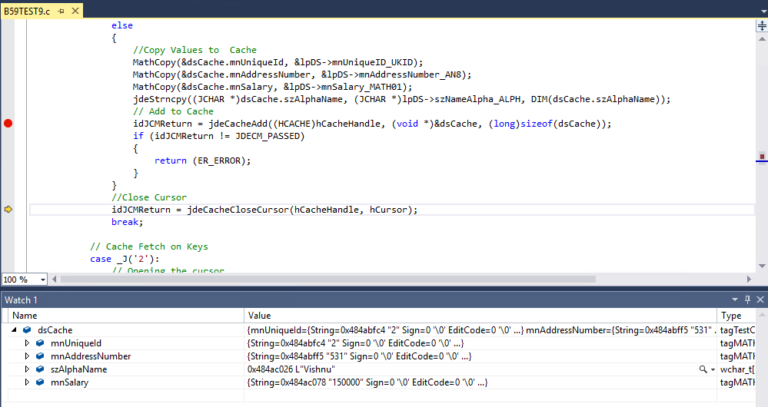Select the dsCache watch row name

point(55,330)
